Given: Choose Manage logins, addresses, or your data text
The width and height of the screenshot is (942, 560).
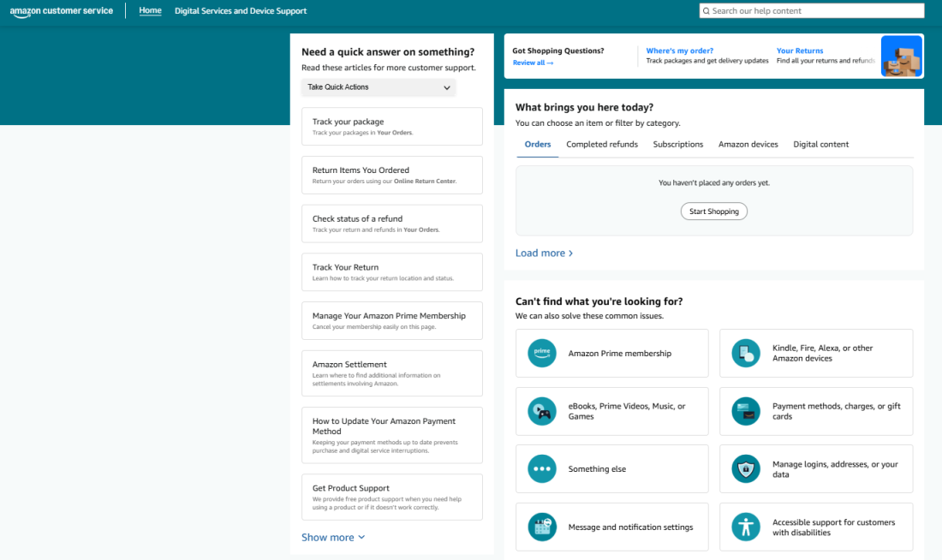Looking at the screenshot, I should click(x=835, y=468).
